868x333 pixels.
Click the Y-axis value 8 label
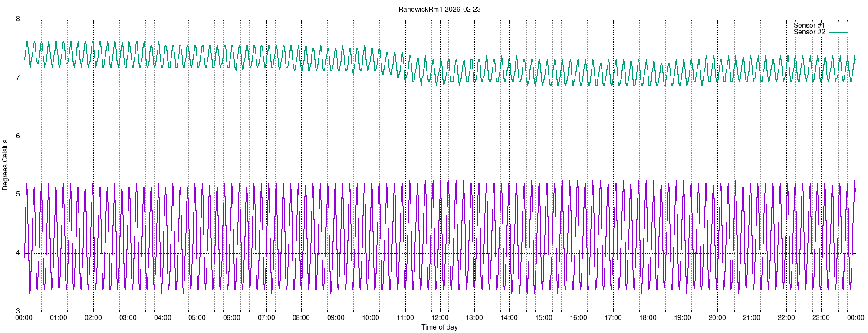[x=18, y=20]
